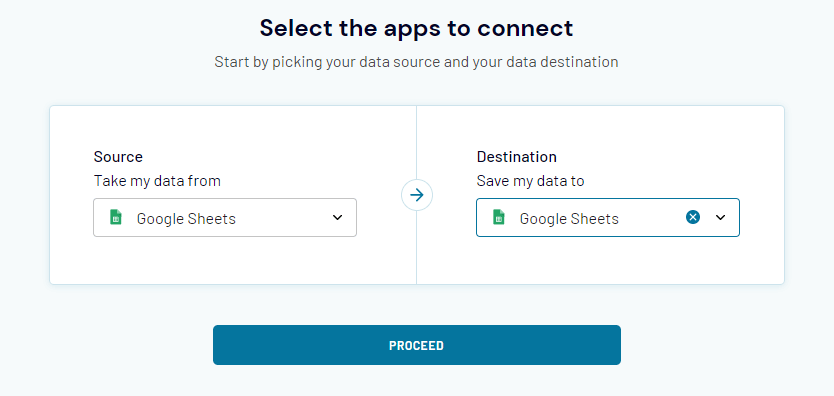Click the Google Sheets icon in Destination field
The width and height of the screenshot is (834, 396).
(499, 217)
